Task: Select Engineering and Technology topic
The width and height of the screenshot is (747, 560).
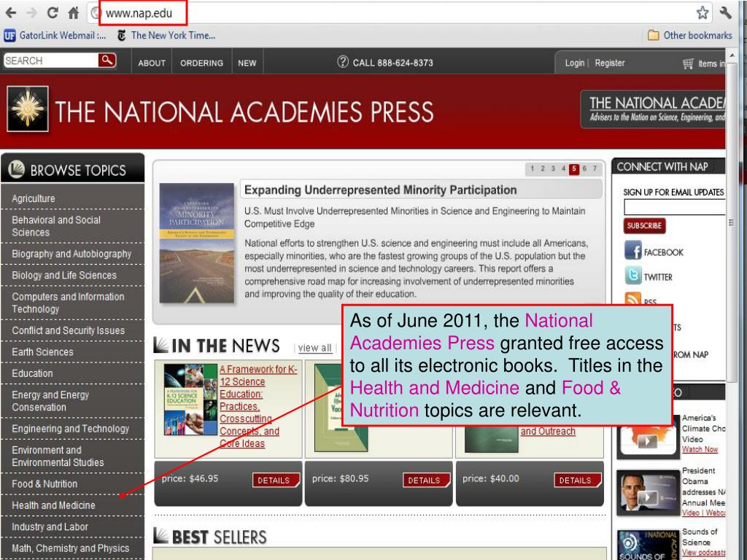Action: (72, 429)
